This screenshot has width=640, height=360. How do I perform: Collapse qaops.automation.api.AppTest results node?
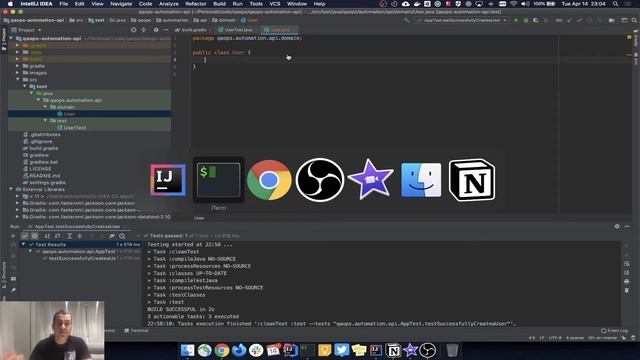click(x=30, y=251)
